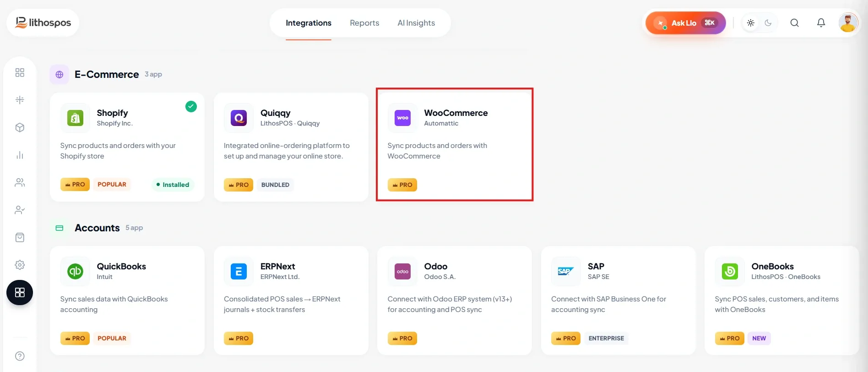Click the search magnifier icon
This screenshot has width=868, height=372.
pos(795,23)
